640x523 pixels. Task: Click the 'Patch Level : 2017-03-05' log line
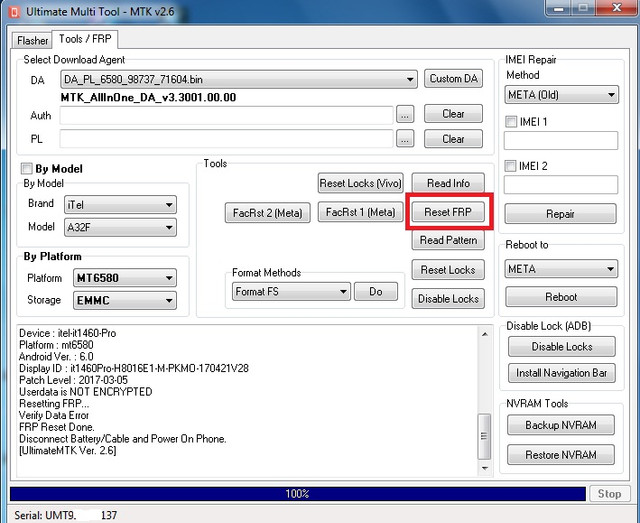point(73,380)
